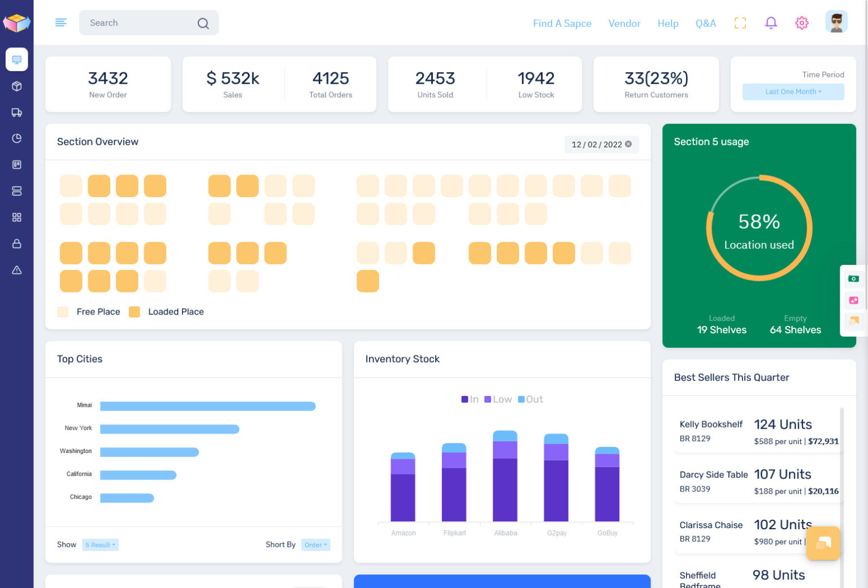Open the Q&A link
This screenshot has width=868, height=588.
click(705, 23)
